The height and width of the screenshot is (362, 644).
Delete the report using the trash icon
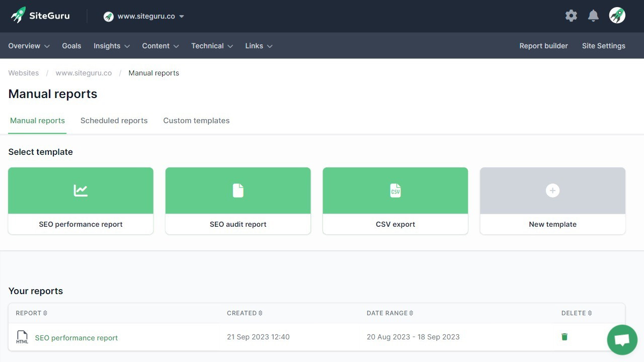pyautogui.click(x=564, y=337)
